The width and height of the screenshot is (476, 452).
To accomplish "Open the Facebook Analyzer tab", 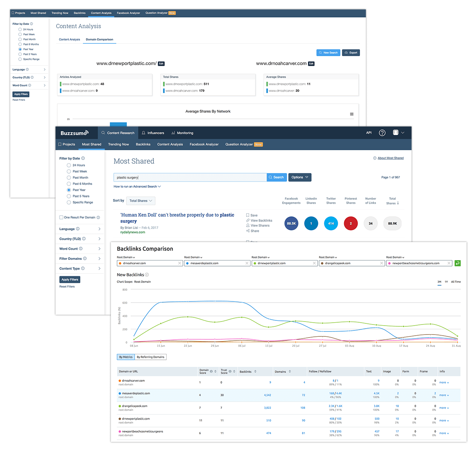I will click(x=204, y=144).
